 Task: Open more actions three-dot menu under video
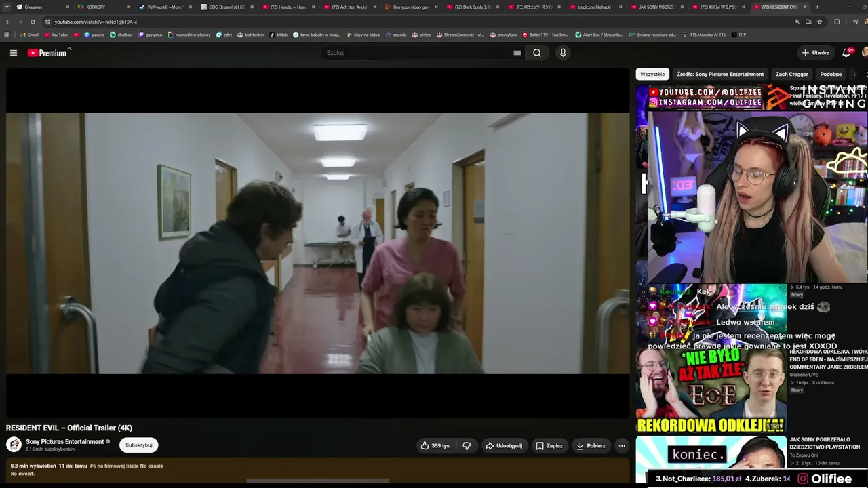coord(622,445)
